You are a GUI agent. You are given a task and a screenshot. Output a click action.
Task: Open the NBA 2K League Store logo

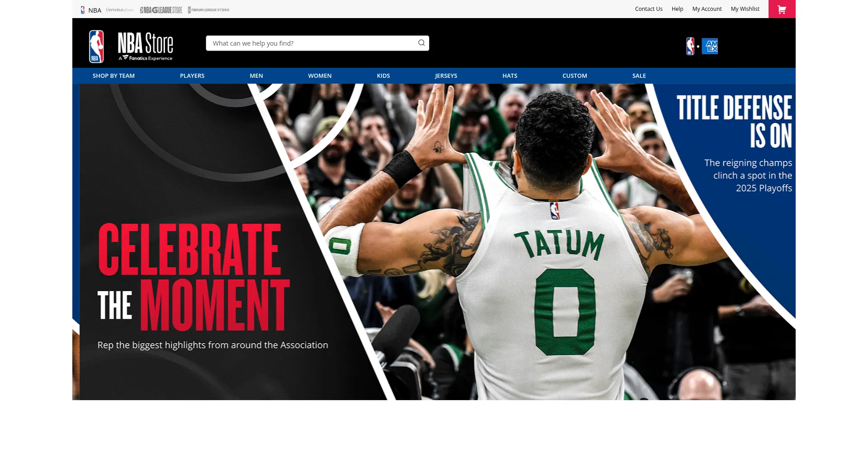coord(208,10)
